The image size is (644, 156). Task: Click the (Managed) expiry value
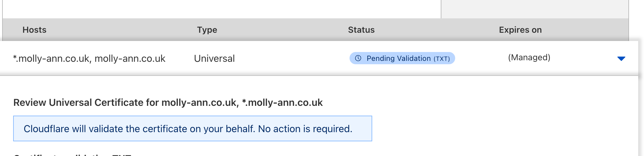pos(529,58)
